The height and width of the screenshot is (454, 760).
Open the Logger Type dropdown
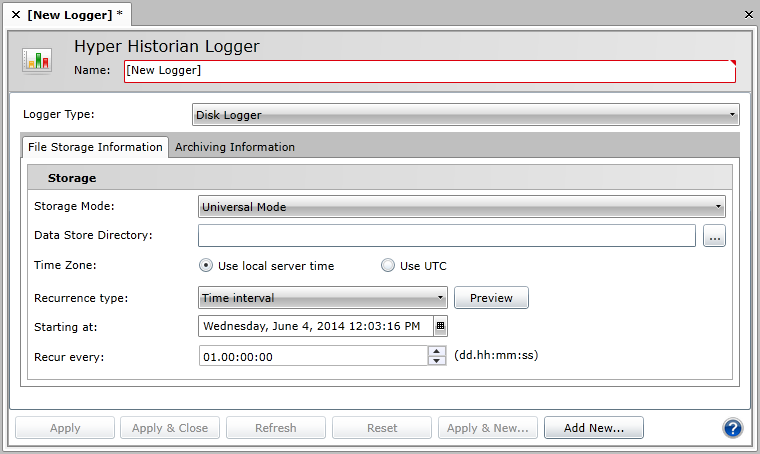click(x=466, y=115)
